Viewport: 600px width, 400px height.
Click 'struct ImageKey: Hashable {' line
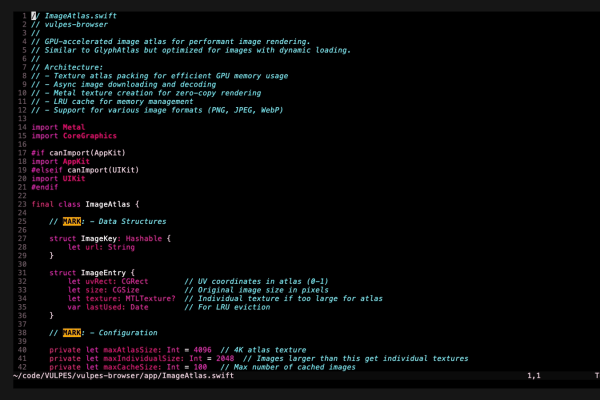110,238
